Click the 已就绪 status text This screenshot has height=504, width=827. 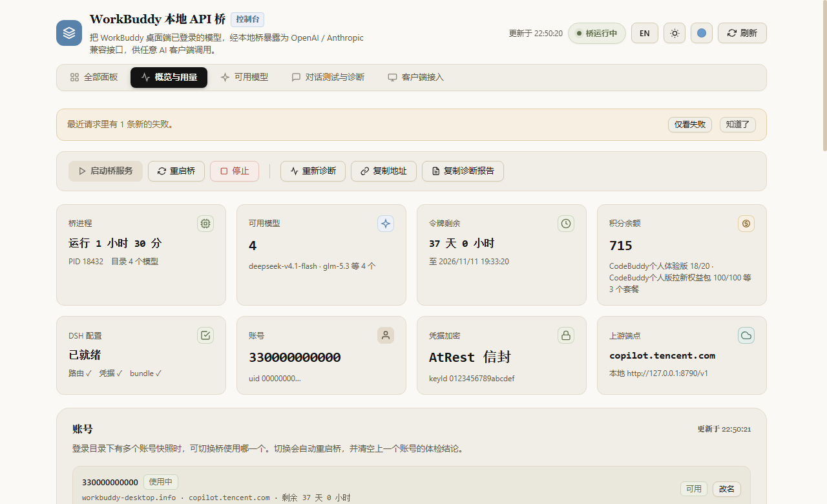point(85,355)
